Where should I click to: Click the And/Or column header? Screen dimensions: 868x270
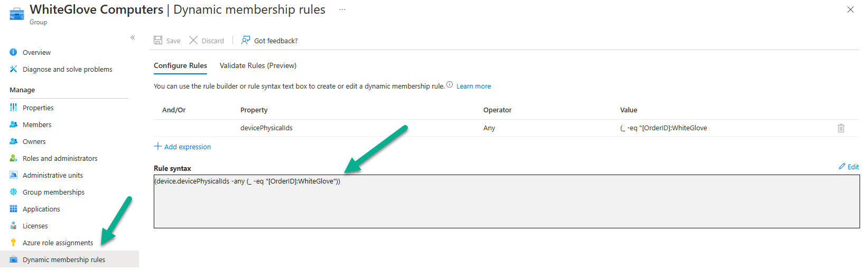pos(174,110)
